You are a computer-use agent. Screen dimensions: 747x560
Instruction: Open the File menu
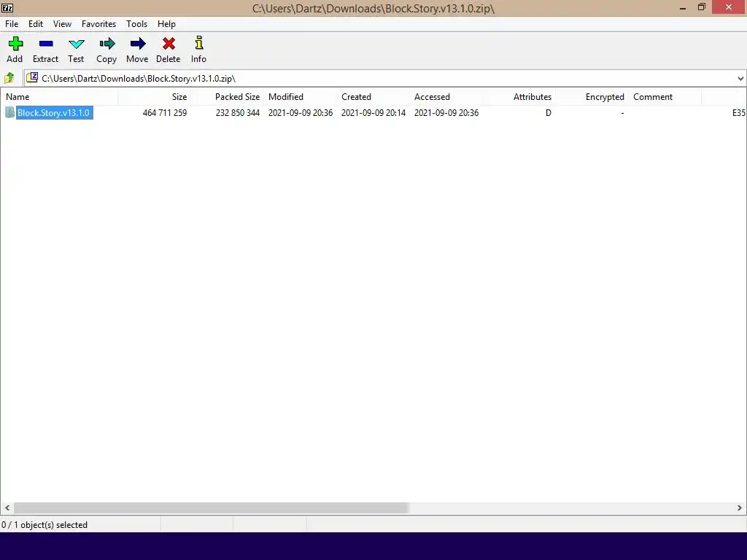click(12, 24)
